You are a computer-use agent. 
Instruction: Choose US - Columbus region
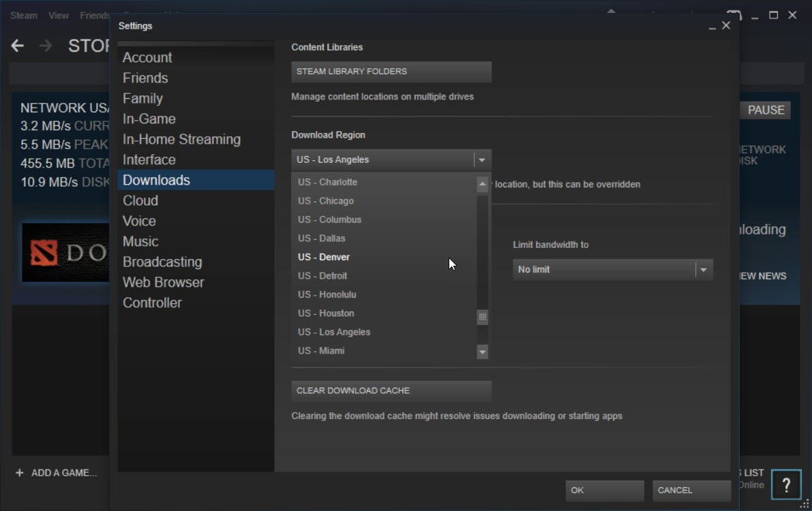pyautogui.click(x=384, y=219)
